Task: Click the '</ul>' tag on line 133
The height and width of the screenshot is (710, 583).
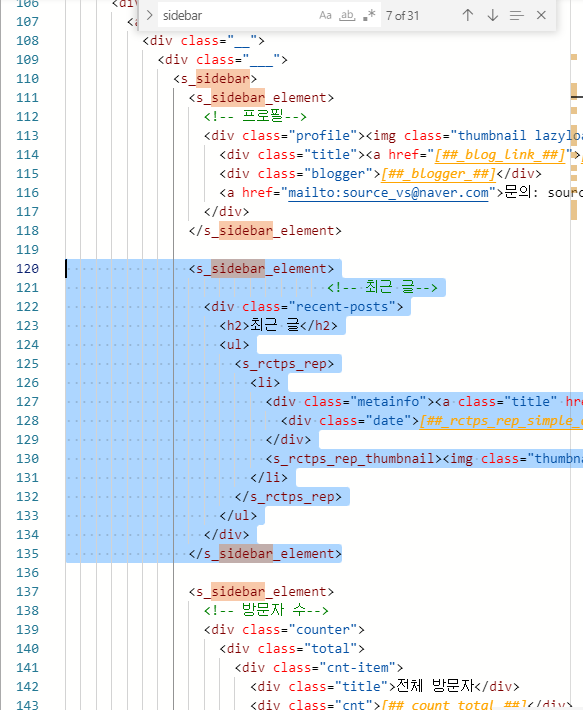Action: click(238, 516)
